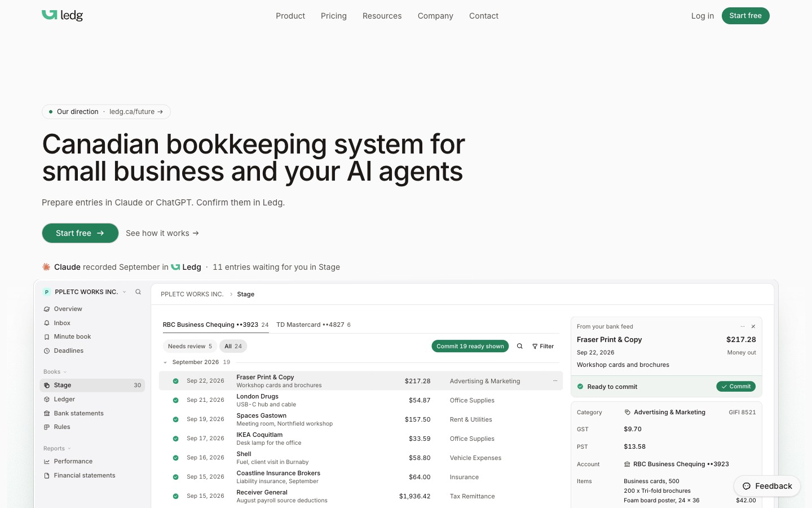Toggle the green check on IKEA Coquitlam row
Screen dimensions: 812x508
pyautogui.click(x=175, y=439)
